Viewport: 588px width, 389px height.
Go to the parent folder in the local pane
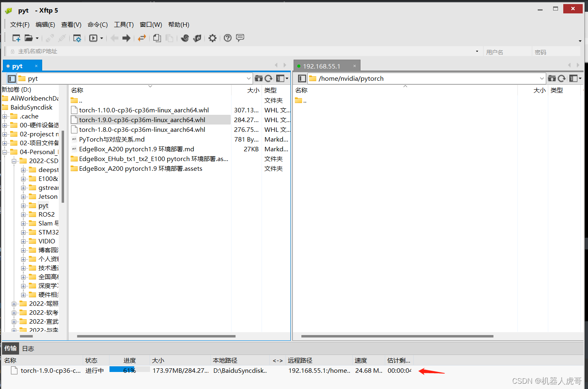[x=259, y=78]
